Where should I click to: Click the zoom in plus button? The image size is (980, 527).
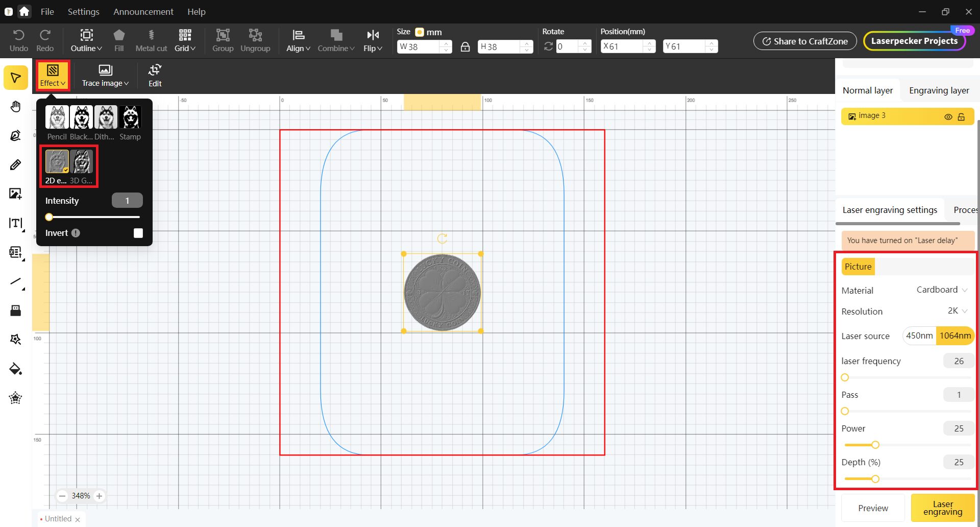[100, 496]
